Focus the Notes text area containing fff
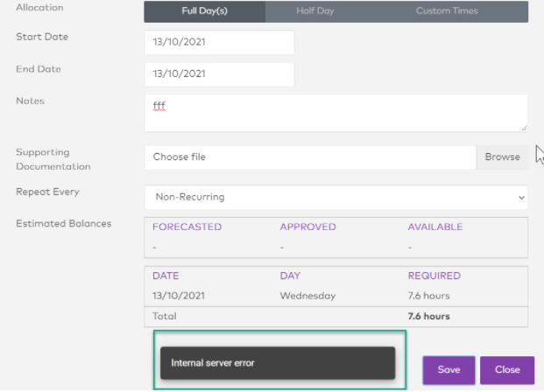 [x=336, y=113]
